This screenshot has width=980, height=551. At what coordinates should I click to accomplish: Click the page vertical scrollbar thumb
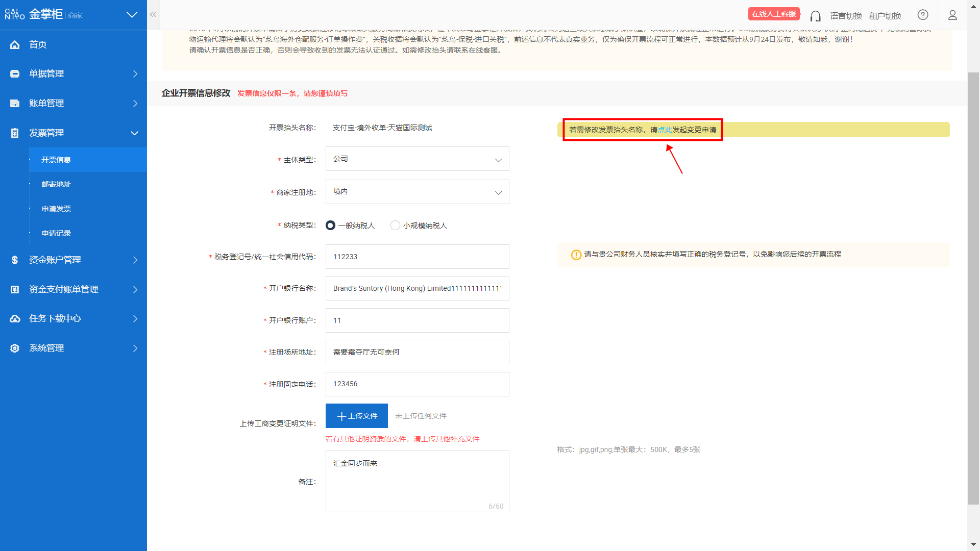[973, 288]
